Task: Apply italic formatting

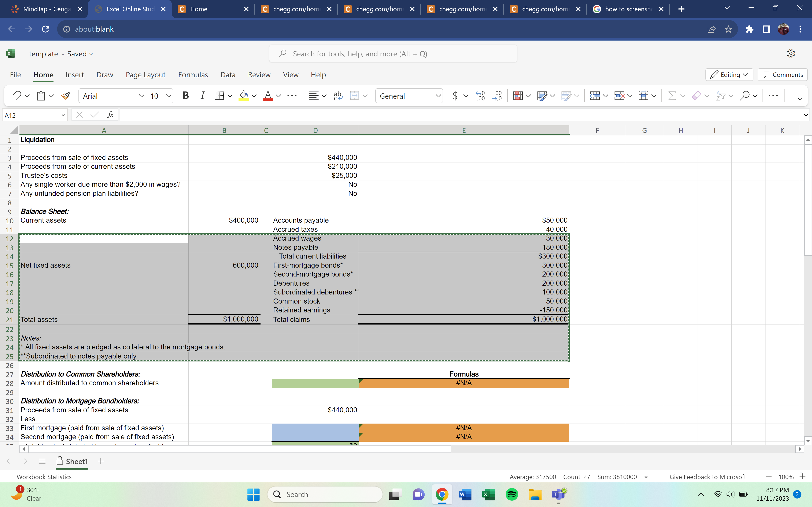Action: coord(202,95)
